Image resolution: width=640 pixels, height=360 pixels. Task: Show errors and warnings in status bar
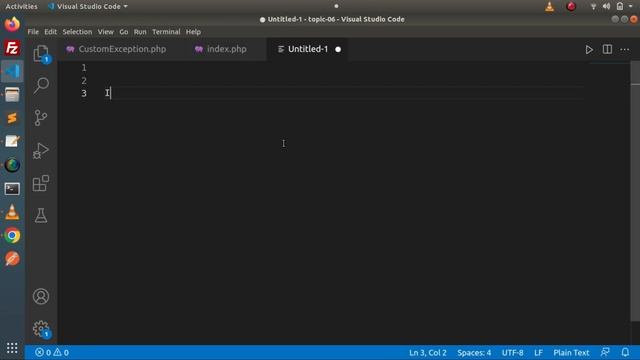tap(52, 352)
